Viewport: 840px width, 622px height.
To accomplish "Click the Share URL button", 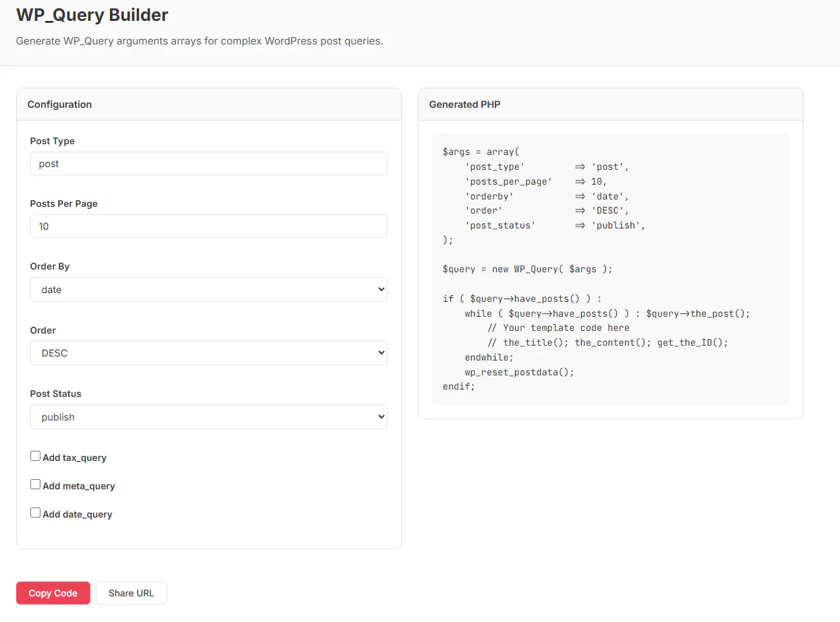I will pyautogui.click(x=131, y=593).
